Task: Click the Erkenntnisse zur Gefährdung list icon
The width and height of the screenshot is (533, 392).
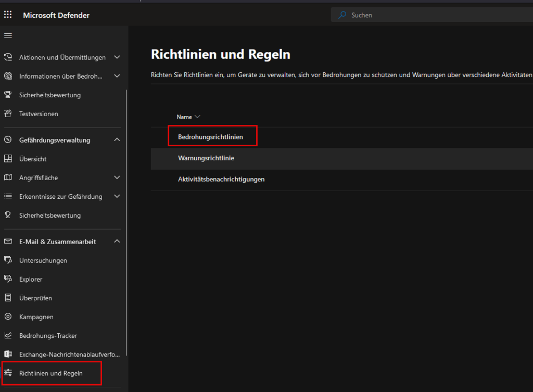Action: [8, 196]
